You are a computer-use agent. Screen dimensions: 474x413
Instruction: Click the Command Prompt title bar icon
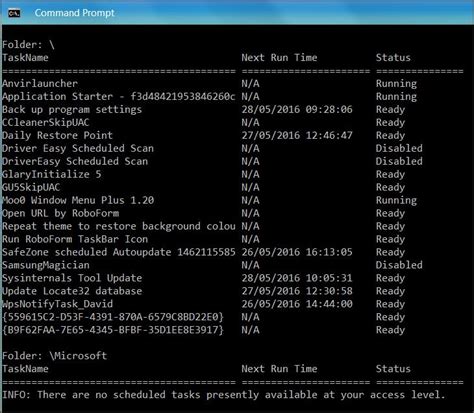click(x=14, y=13)
